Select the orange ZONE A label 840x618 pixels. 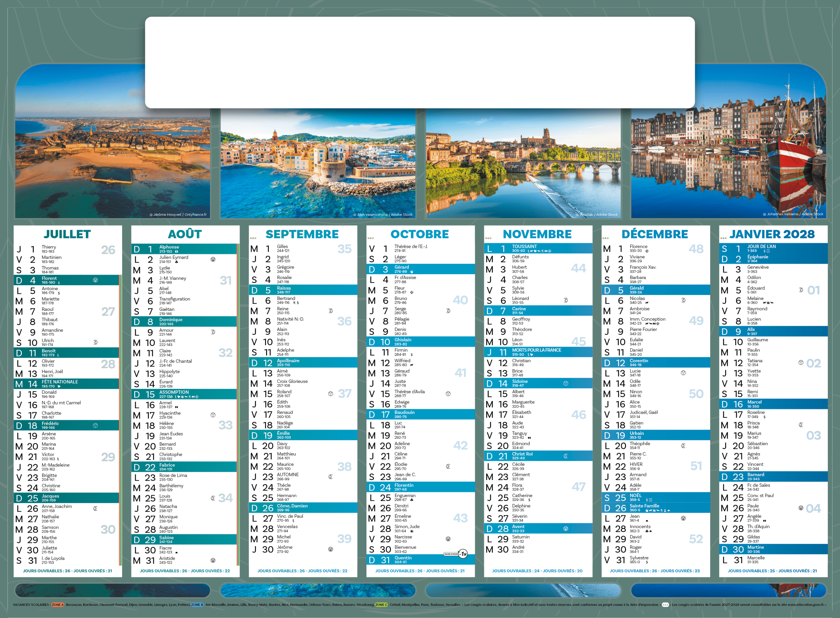pos(58,605)
